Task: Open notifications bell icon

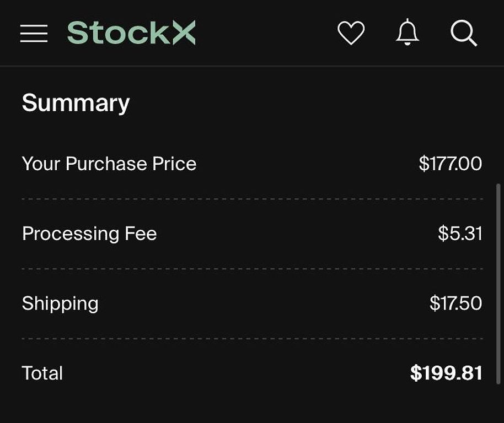Action: pos(408,33)
